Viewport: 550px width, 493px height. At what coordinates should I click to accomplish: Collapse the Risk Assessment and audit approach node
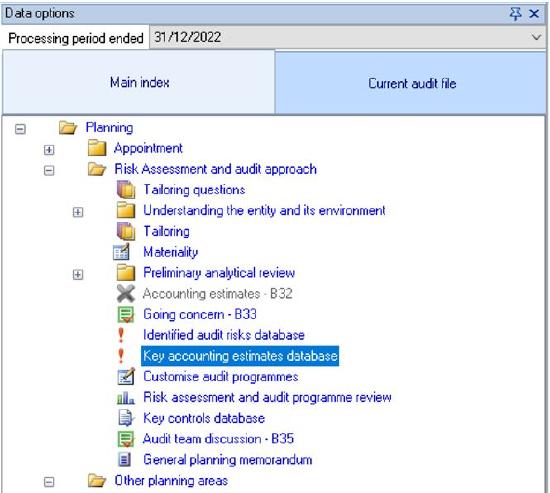tap(49, 171)
